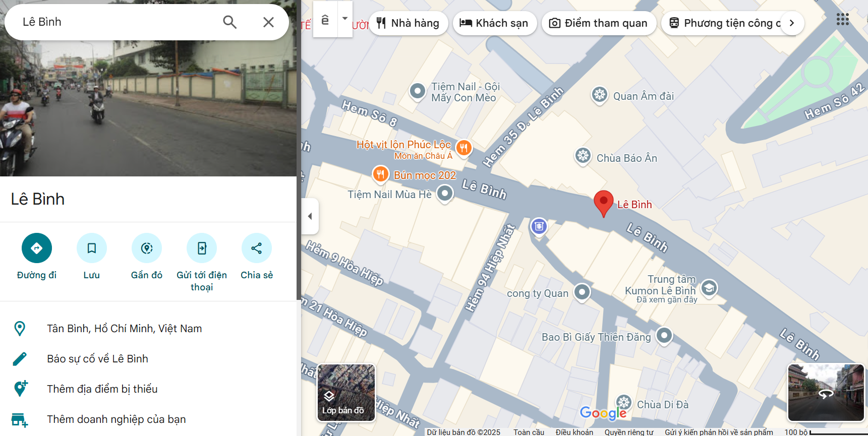Click Tiệm Nail - Gội Mấy Con Mèo marker

tap(418, 91)
